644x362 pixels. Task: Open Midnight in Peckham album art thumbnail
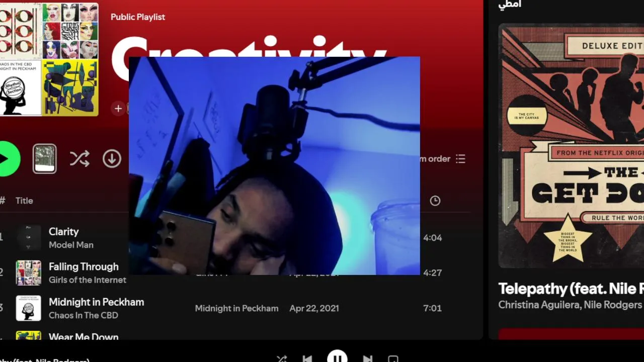tap(29, 308)
